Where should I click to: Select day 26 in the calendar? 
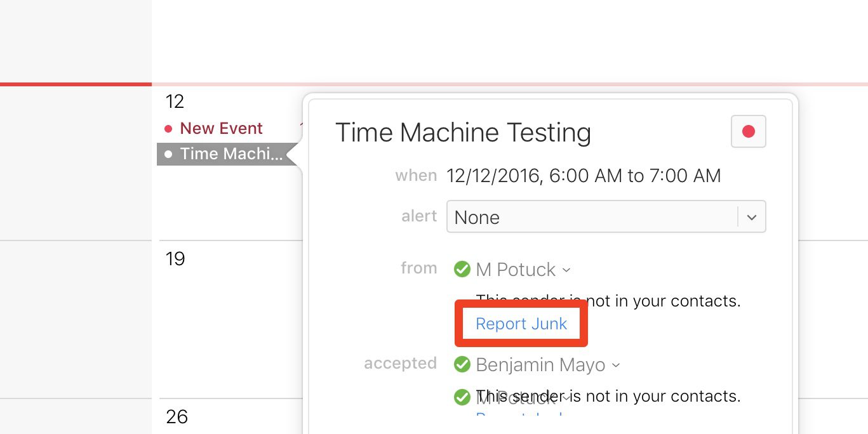pyautogui.click(x=177, y=417)
